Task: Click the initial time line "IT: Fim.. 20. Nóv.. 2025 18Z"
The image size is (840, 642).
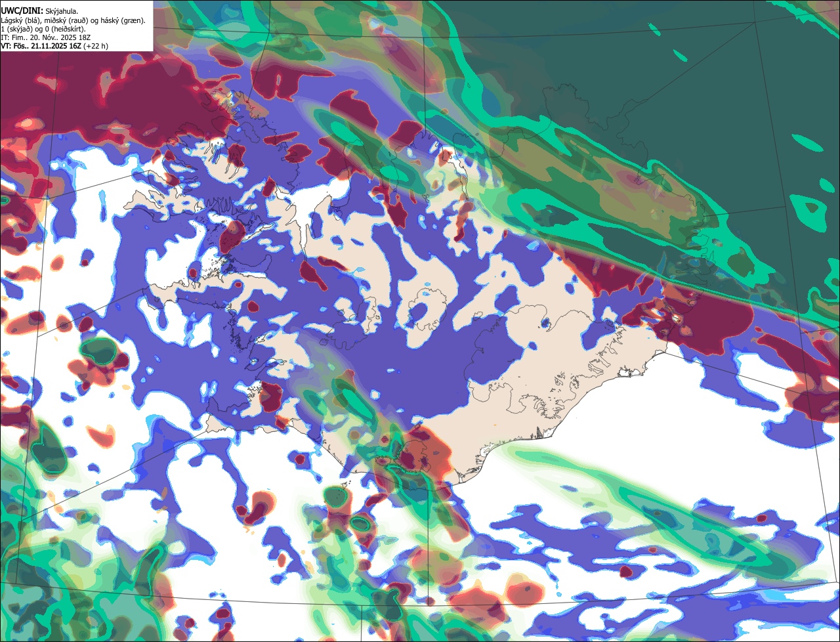Action: (x=46, y=37)
